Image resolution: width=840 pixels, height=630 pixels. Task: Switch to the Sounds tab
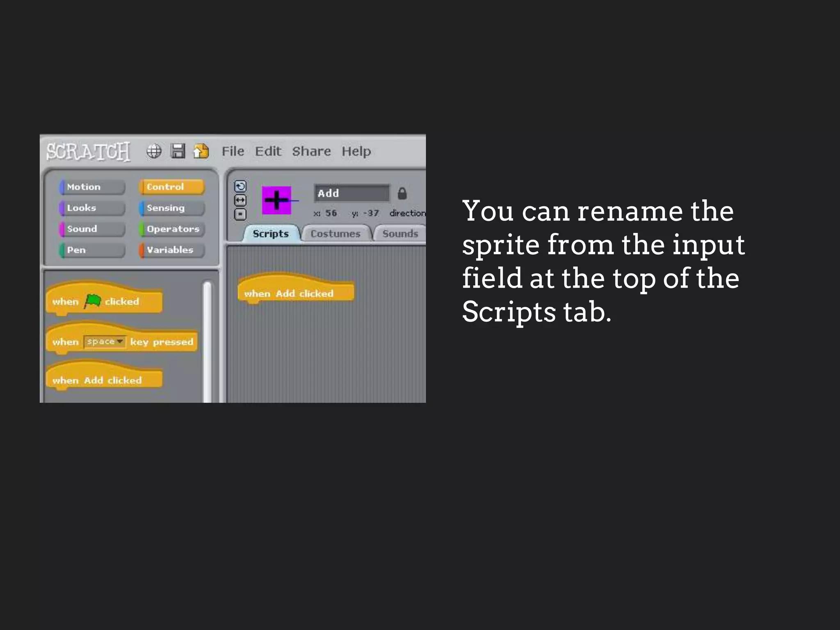point(400,234)
